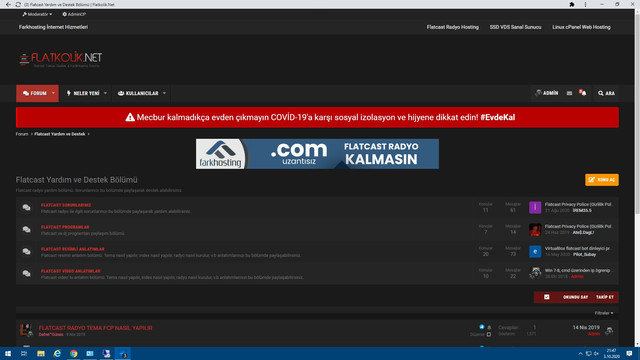
Task: Open the red avatar of Ateş.Dagı
Action: click(535, 229)
